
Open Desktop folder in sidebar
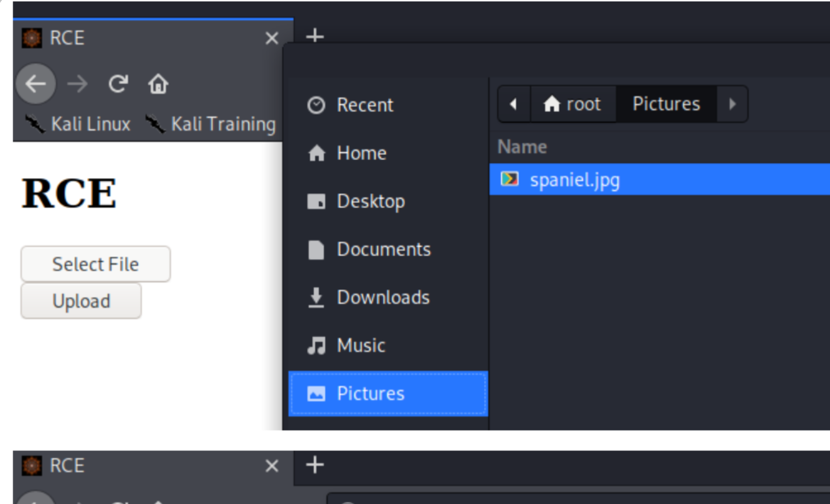388,201
